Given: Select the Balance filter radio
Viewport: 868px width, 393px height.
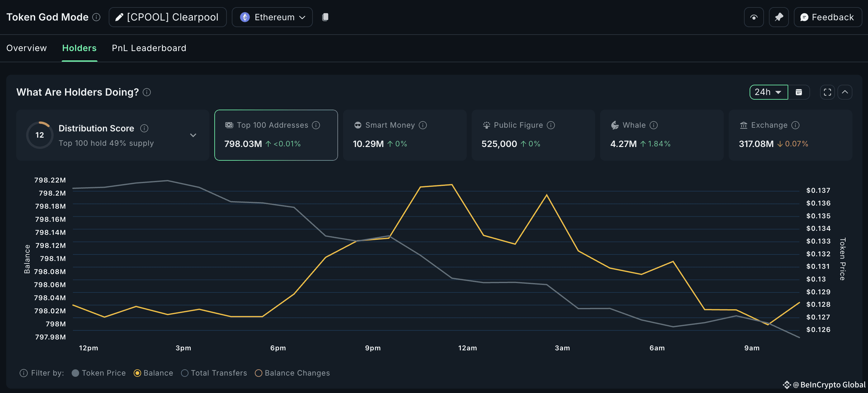Looking at the screenshot, I should click(x=137, y=373).
